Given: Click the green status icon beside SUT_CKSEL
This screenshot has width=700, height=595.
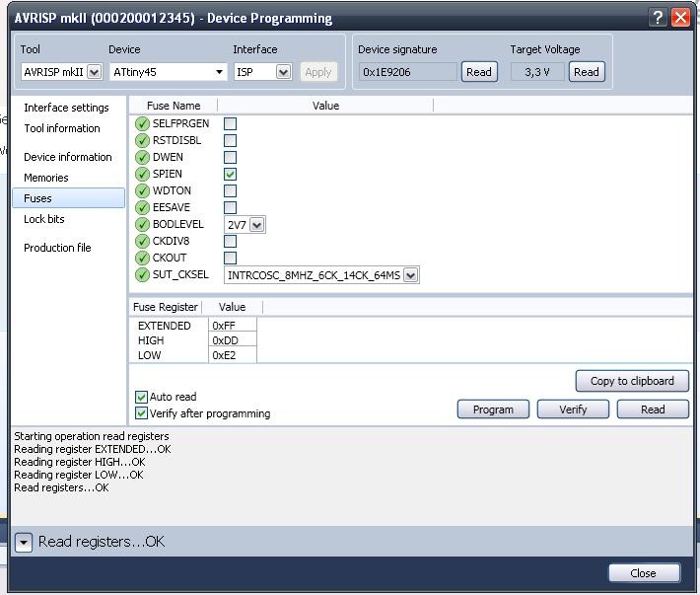Looking at the screenshot, I should [x=142, y=274].
